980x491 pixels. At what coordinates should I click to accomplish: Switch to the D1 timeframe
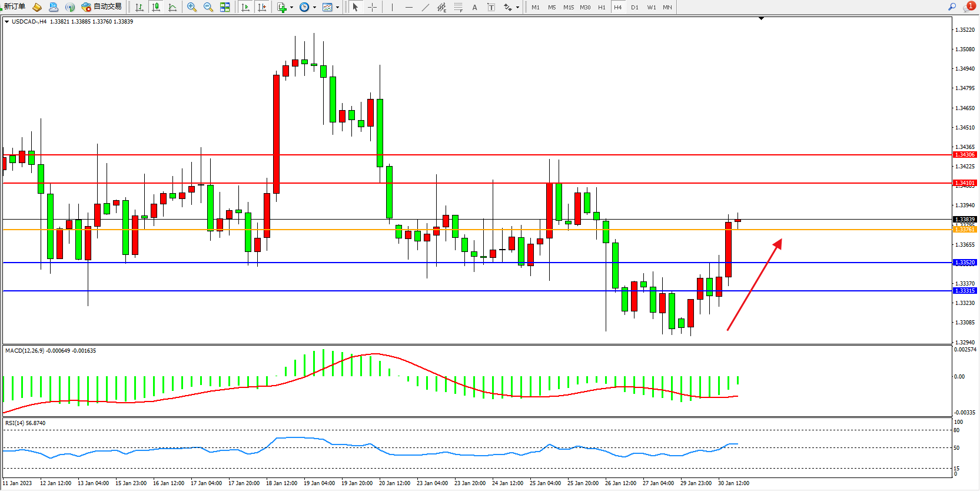click(634, 8)
